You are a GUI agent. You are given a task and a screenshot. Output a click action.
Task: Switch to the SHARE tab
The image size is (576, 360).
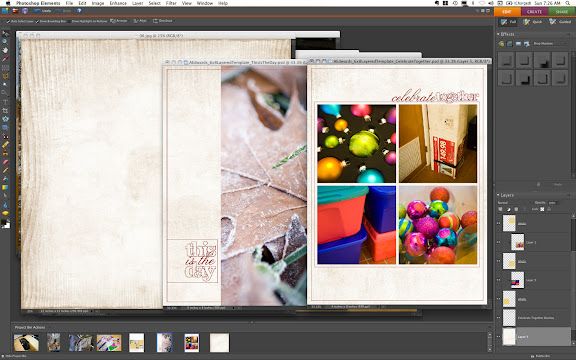[562, 12]
